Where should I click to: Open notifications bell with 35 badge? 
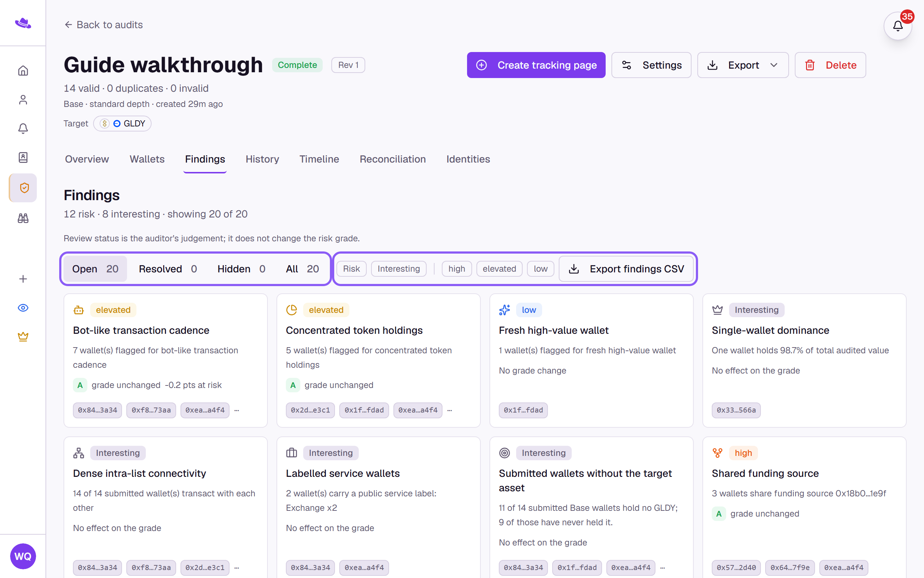[898, 26]
